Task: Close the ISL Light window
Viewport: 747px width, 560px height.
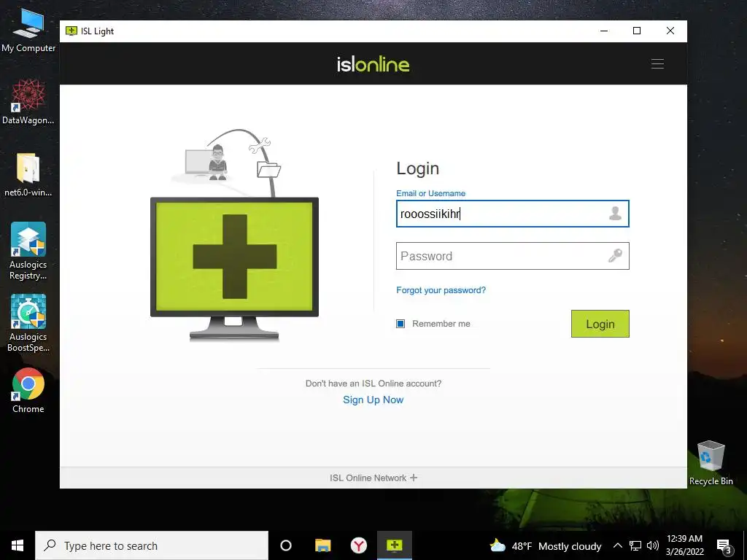Action: [x=670, y=31]
